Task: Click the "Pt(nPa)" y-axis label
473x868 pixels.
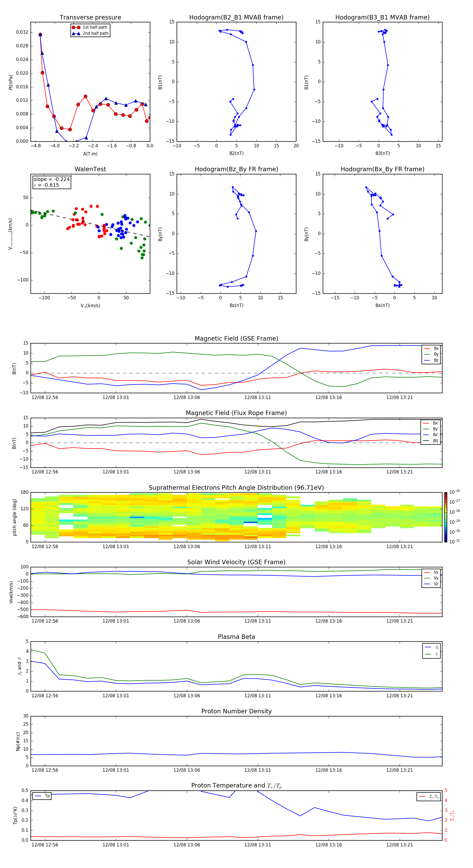Action: (x=11, y=82)
